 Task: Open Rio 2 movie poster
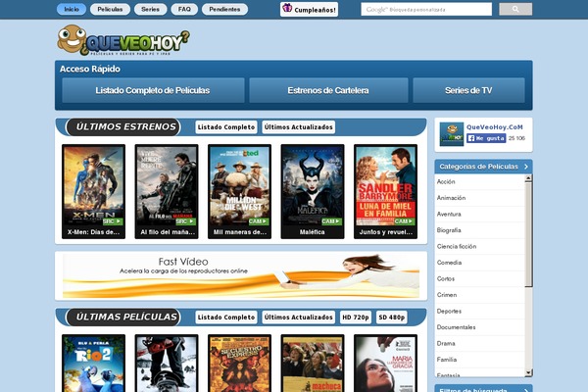[x=93, y=364]
